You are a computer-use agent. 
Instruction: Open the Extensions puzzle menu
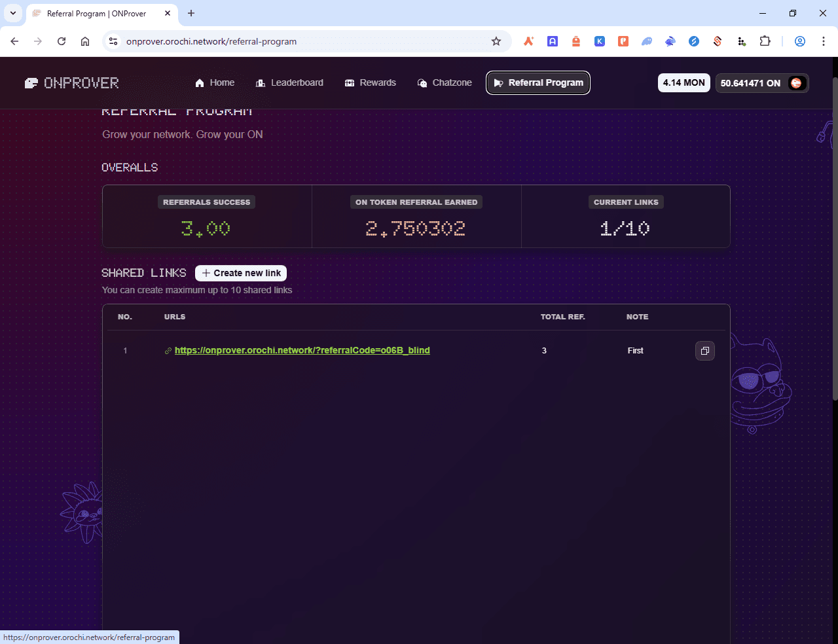click(x=765, y=41)
